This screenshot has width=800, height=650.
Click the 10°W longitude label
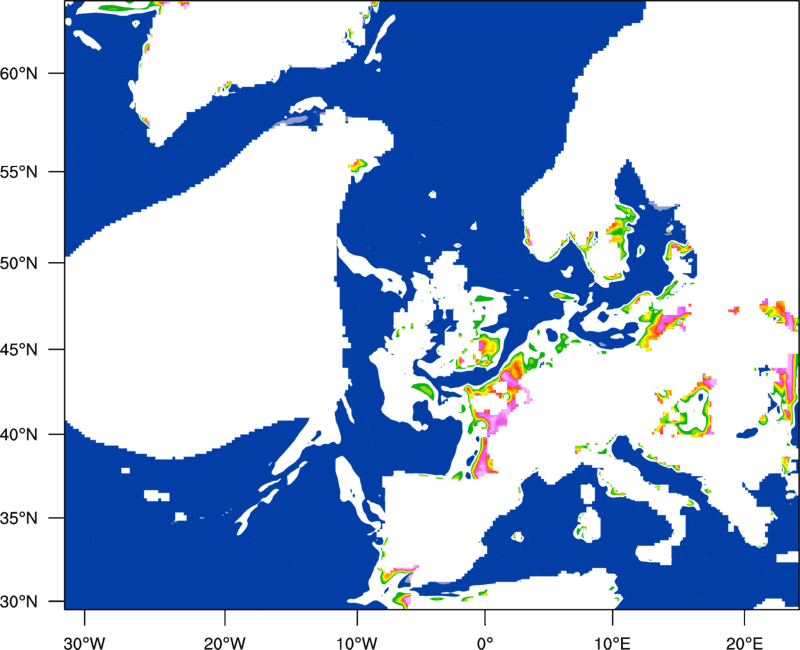[x=357, y=643]
